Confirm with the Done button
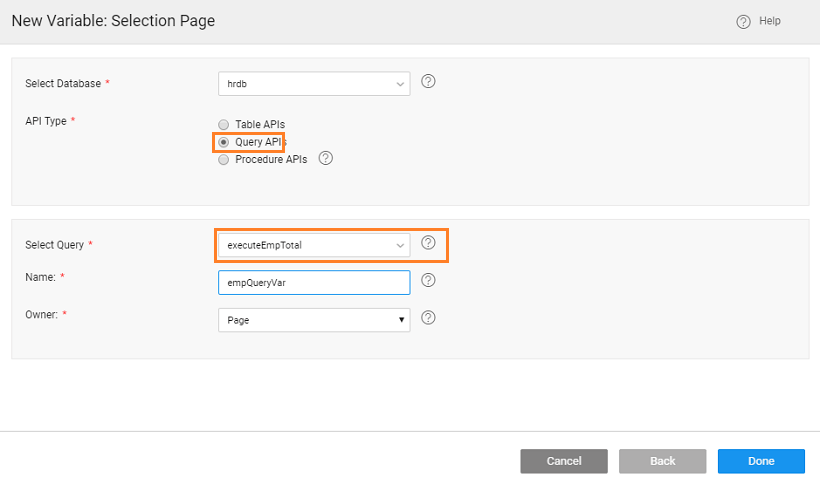Image resolution: width=820 pixels, height=491 pixels. point(760,461)
